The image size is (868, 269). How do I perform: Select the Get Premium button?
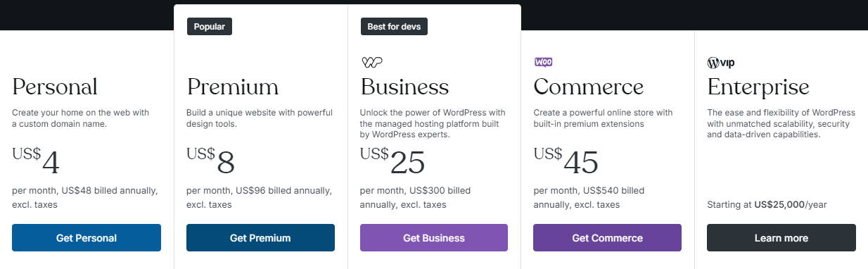[x=260, y=238]
